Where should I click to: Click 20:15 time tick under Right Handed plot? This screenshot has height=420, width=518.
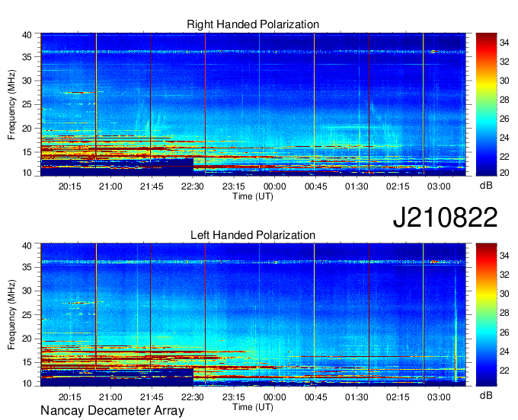tap(70, 186)
